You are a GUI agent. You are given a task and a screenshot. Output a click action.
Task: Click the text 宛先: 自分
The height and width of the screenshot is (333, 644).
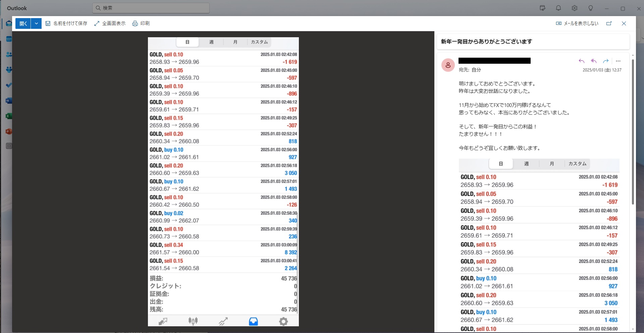[x=470, y=70]
